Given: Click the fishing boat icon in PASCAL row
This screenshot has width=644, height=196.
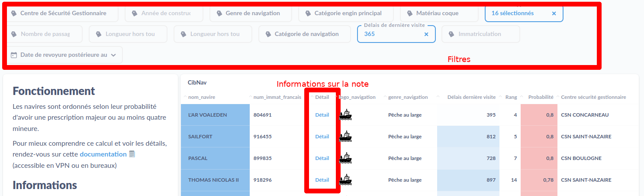Looking at the screenshot, I should pos(345,158).
